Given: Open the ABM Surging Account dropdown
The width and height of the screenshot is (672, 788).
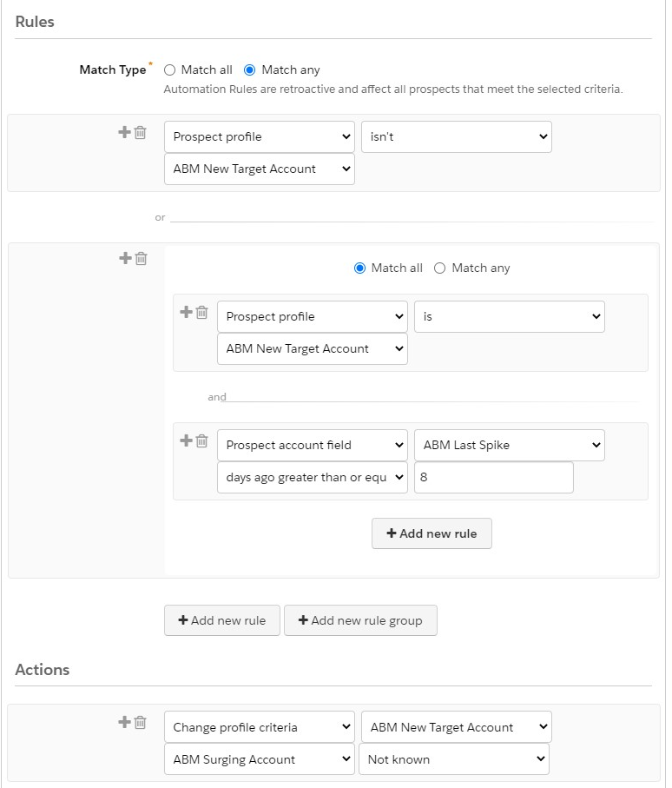Looking at the screenshot, I should (x=259, y=760).
